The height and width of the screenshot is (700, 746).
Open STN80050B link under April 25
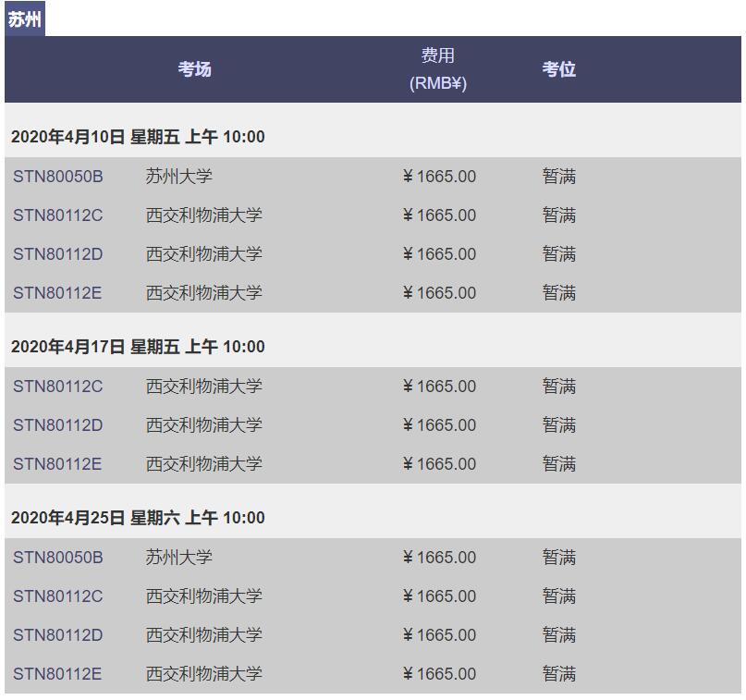[58, 558]
